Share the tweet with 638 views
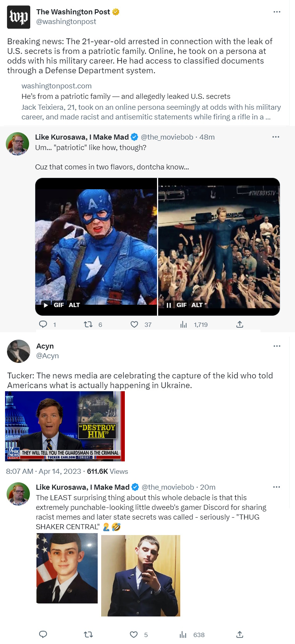Image resolution: width=295 pixels, height=644 pixels. (x=240, y=634)
